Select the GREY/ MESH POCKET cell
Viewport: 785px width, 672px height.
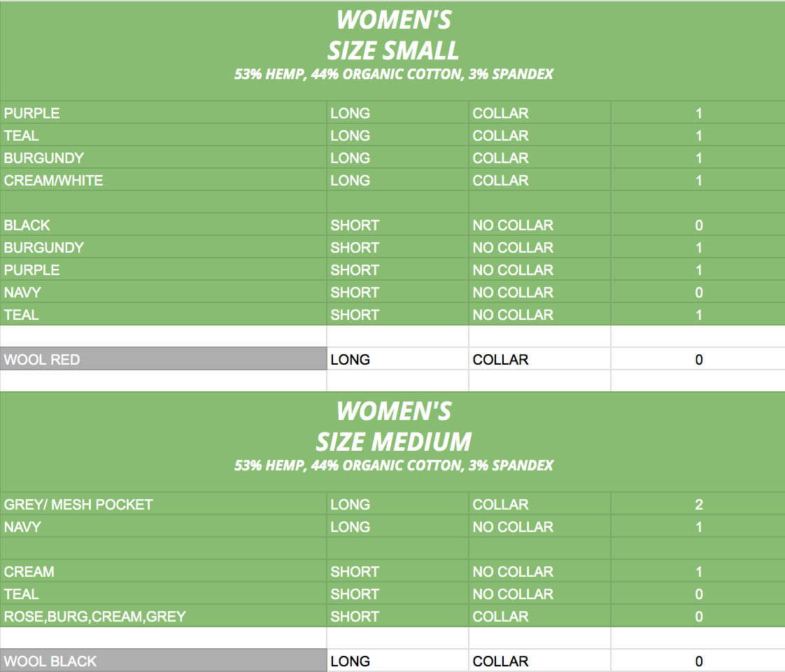tap(163, 504)
